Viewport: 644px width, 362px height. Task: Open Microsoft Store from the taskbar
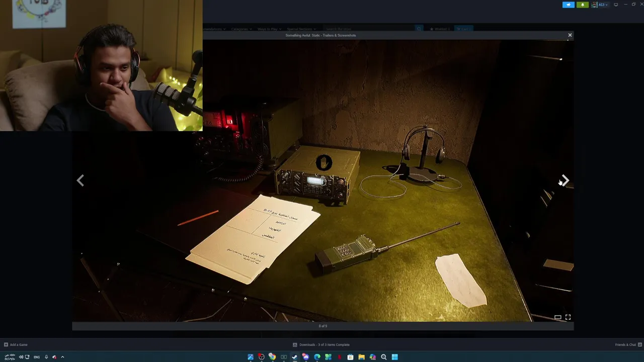(350, 357)
